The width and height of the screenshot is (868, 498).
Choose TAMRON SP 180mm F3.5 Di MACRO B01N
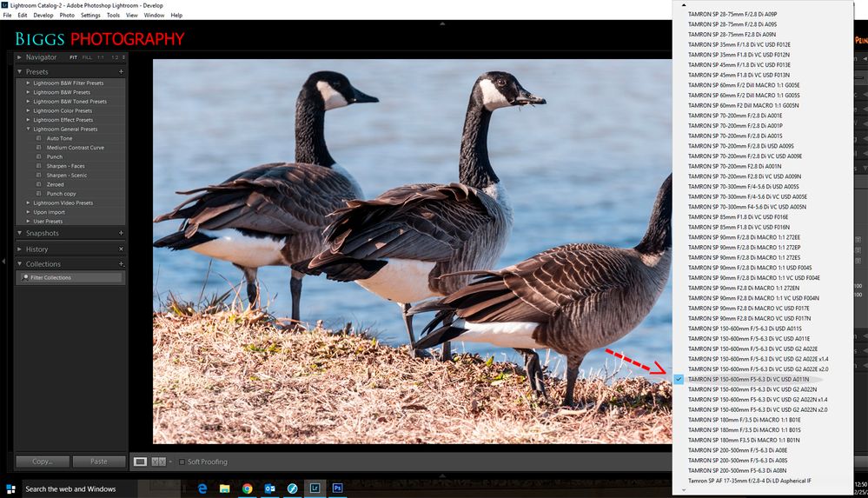click(x=744, y=441)
